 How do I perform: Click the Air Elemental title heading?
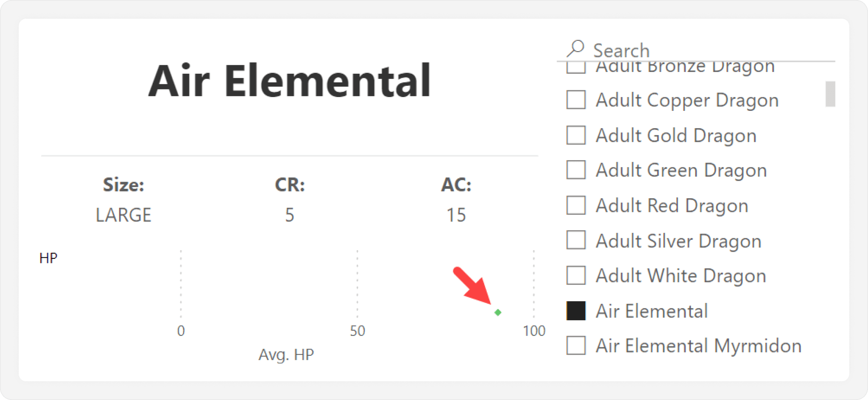[289, 81]
